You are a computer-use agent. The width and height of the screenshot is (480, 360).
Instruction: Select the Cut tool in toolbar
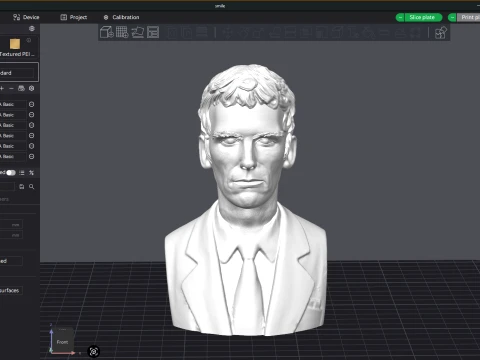coord(290,32)
